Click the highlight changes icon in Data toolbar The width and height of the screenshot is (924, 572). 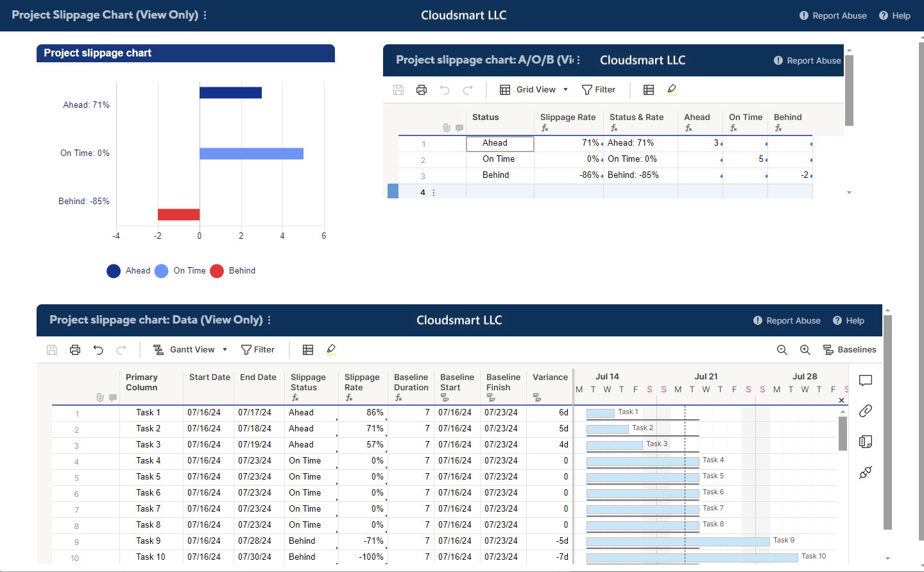tap(331, 350)
